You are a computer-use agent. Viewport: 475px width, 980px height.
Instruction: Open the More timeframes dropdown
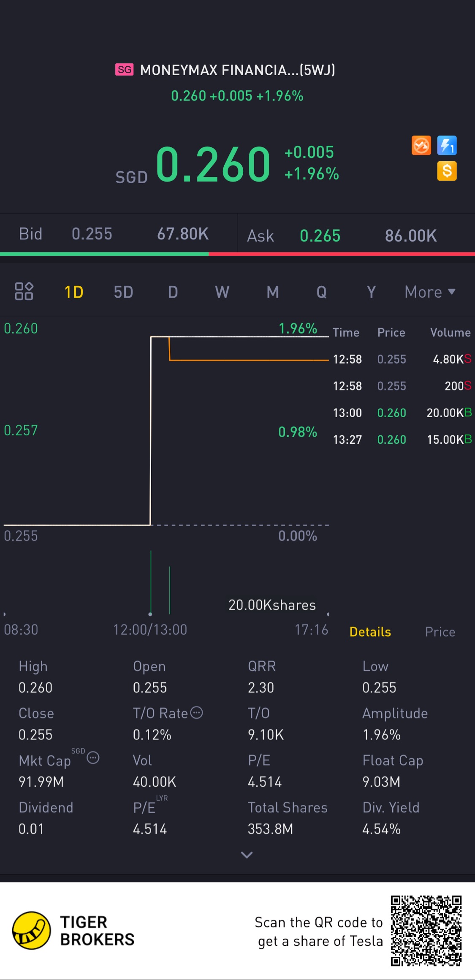point(430,292)
